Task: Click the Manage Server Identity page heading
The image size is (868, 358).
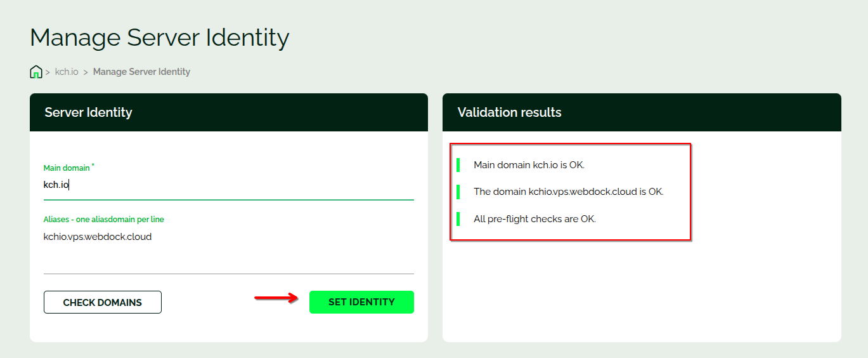Action: [x=159, y=37]
